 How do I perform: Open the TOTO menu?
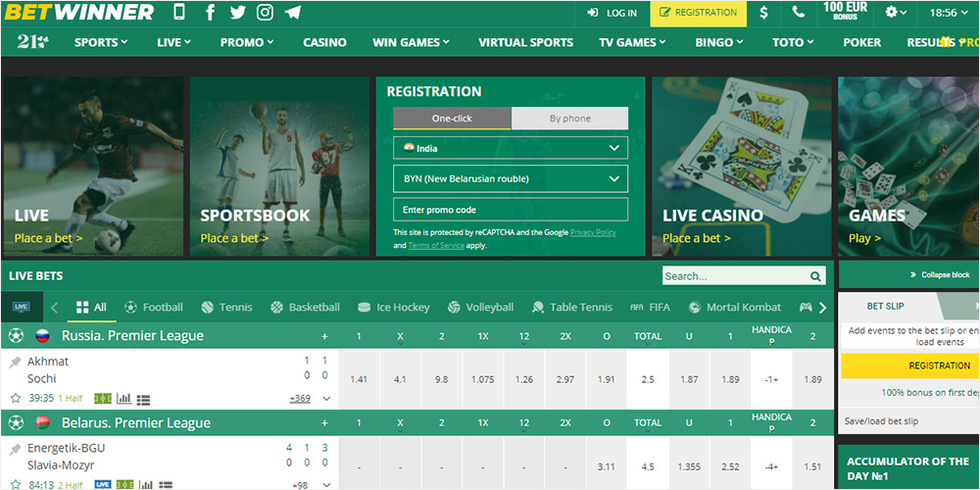(793, 42)
